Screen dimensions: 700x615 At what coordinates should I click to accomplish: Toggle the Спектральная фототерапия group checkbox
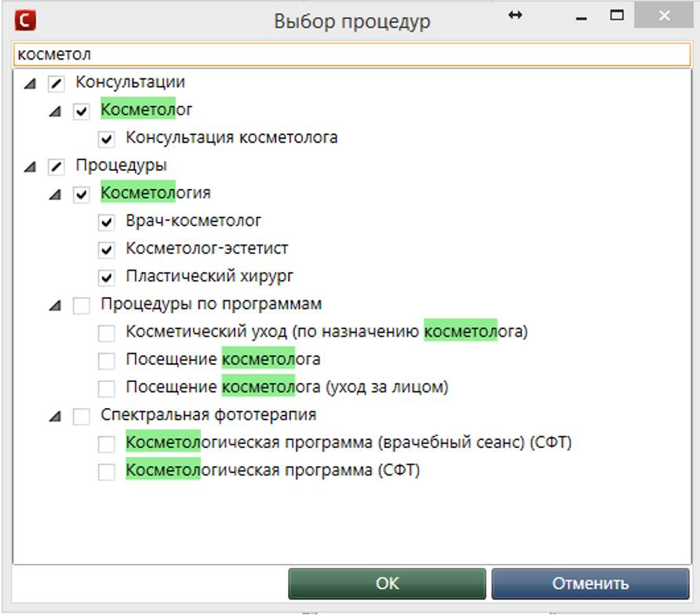point(82,417)
